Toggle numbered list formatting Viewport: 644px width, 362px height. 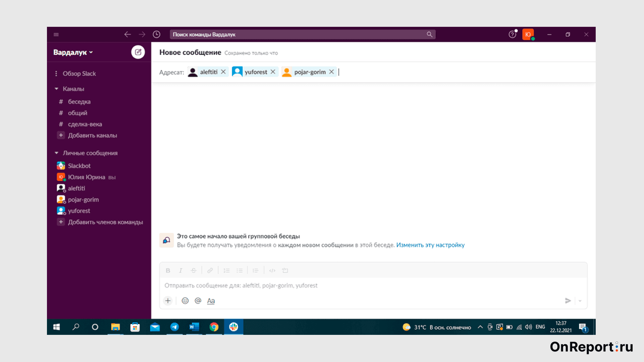coord(227,270)
